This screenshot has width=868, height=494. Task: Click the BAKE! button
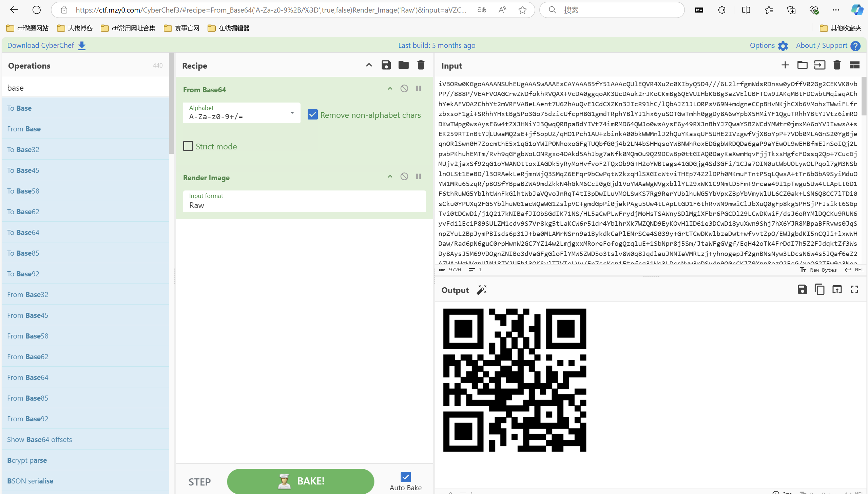click(301, 481)
